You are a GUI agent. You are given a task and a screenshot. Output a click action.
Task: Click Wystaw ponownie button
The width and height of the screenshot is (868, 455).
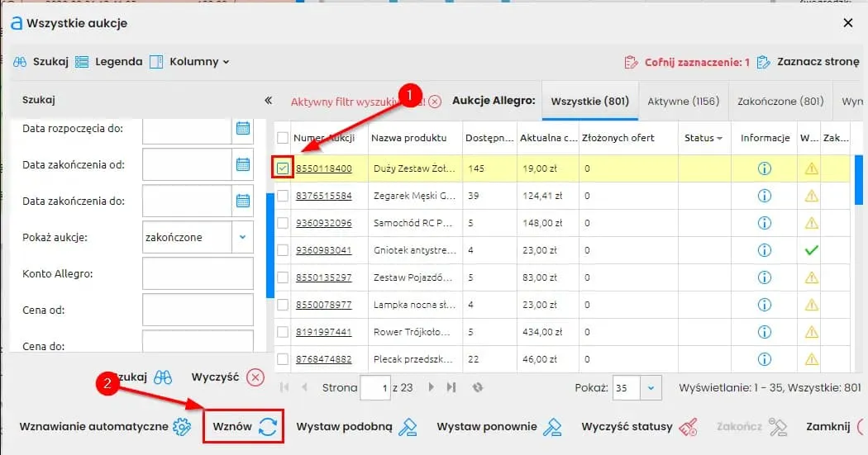point(499,426)
